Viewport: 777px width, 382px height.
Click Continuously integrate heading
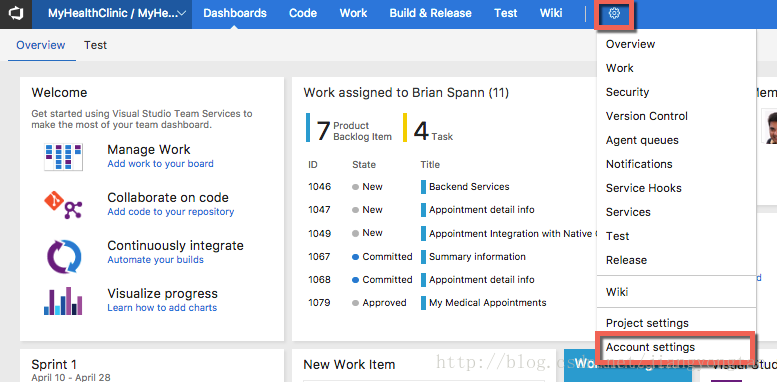[175, 246]
